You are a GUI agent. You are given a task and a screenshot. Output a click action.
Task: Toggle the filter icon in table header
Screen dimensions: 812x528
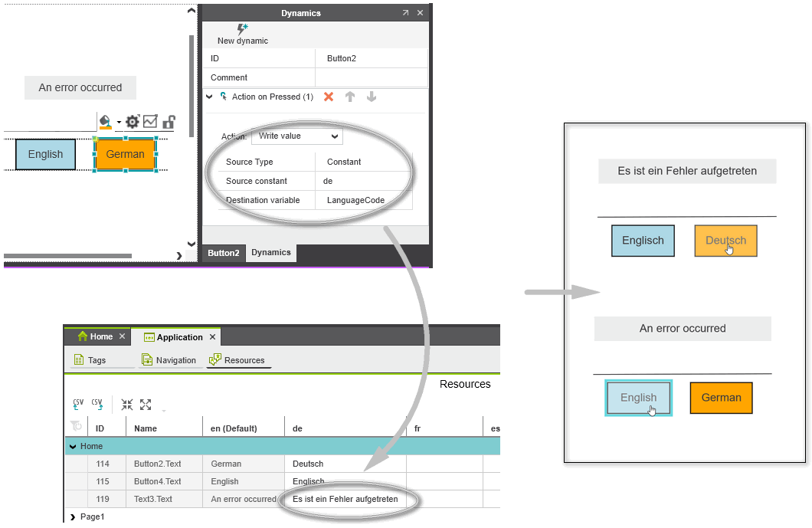(75, 427)
